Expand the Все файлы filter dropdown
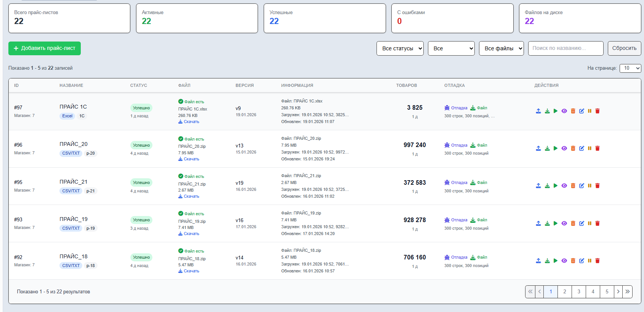Image resolution: width=644 pixels, height=312 pixels. (x=501, y=48)
